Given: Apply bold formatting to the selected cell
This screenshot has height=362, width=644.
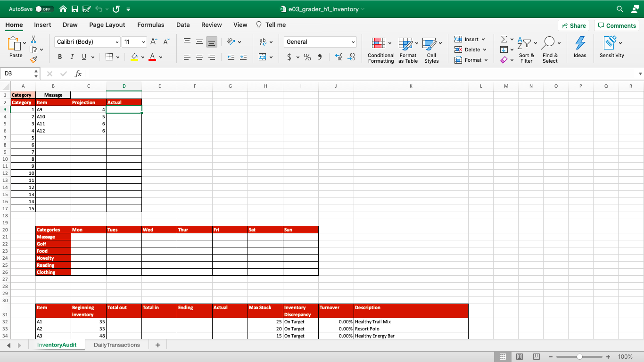Looking at the screenshot, I should [x=60, y=57].
